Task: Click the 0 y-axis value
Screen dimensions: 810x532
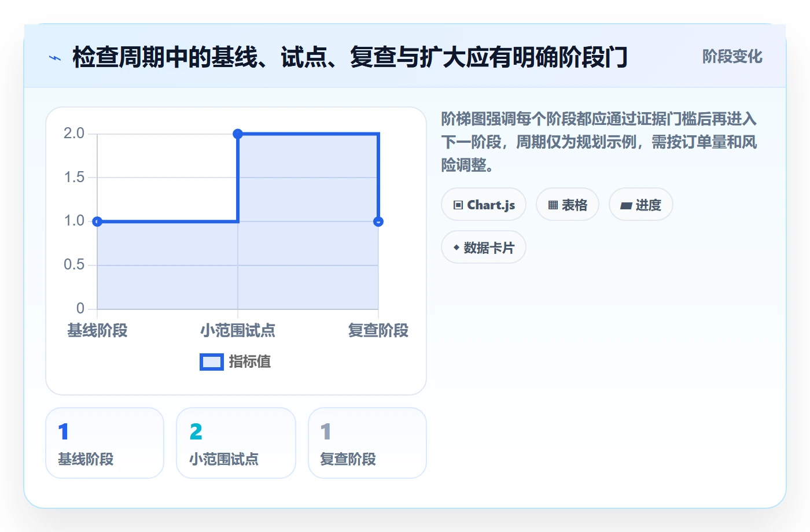Action: tap(80, 308)
